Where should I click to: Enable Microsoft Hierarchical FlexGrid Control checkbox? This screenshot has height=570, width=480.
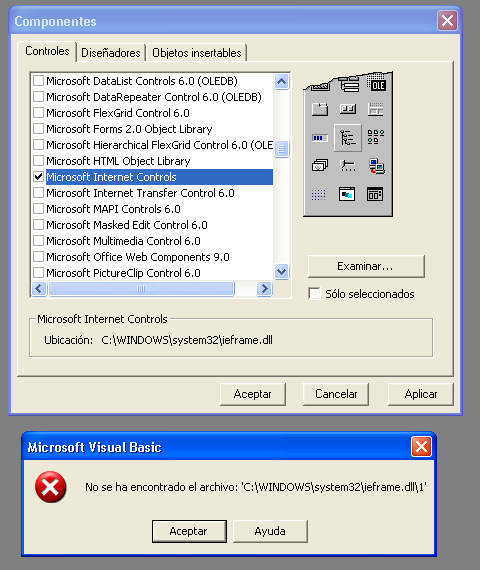(38, 144)
